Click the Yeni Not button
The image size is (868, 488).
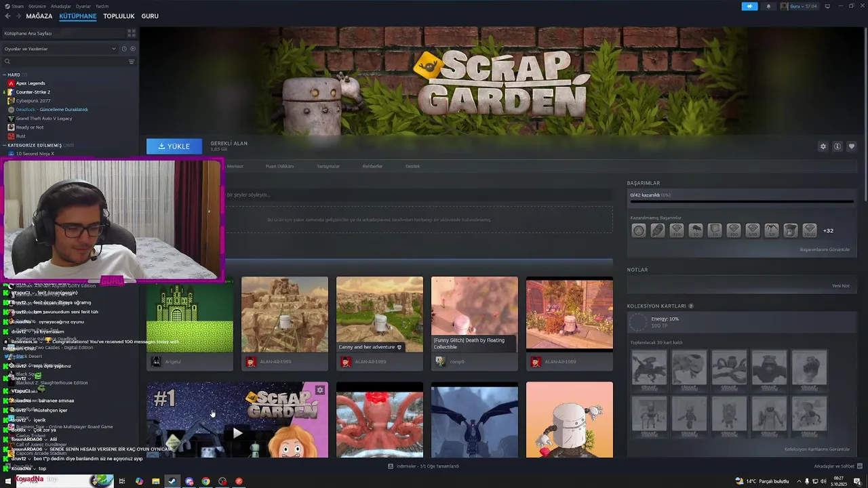(841, 285)
